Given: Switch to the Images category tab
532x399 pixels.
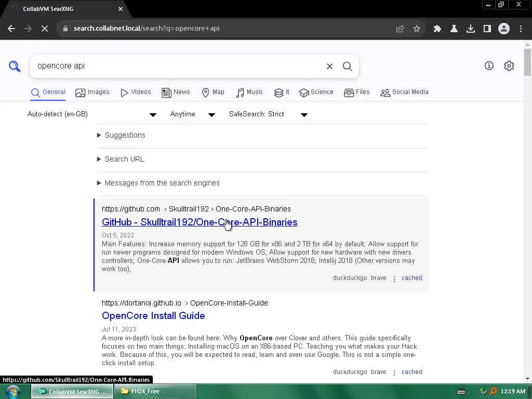Looking at the screenshot, I should pos(92,92).
